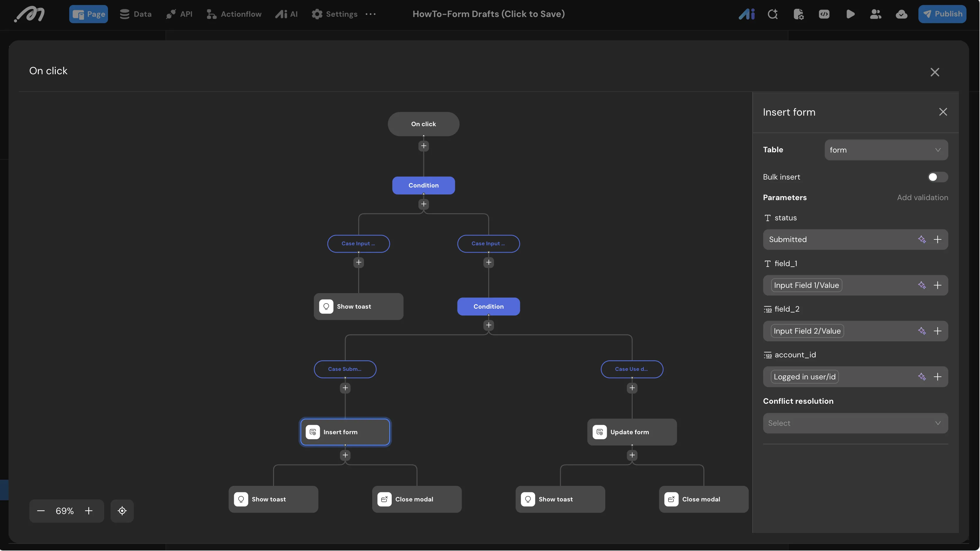Zoom in the canvas with plus button
This screenshot has width=980, height=551.
[89, 511]
